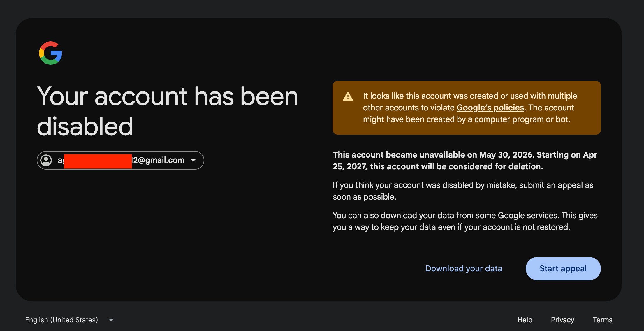Open the Google's policies link
Image resolution: width=644 pixels, height=331 pixels.
490,108
